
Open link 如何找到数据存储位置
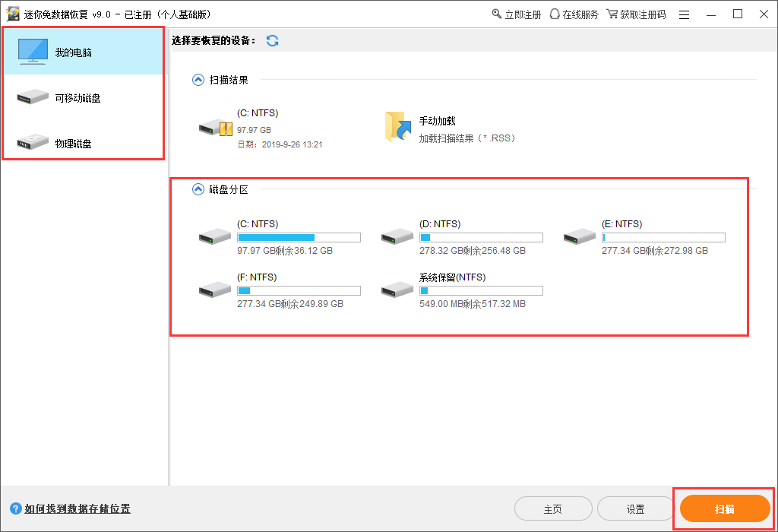(77, 508)
